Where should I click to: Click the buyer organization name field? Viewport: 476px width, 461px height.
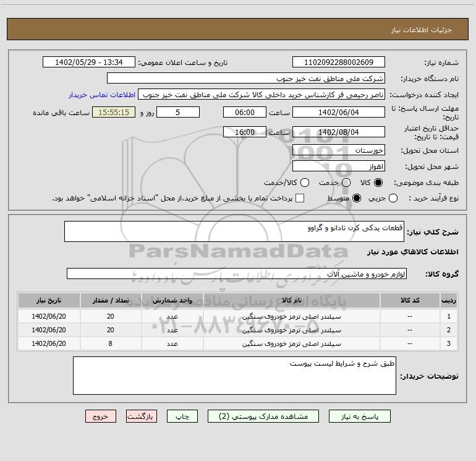click(x=246, y=78)
